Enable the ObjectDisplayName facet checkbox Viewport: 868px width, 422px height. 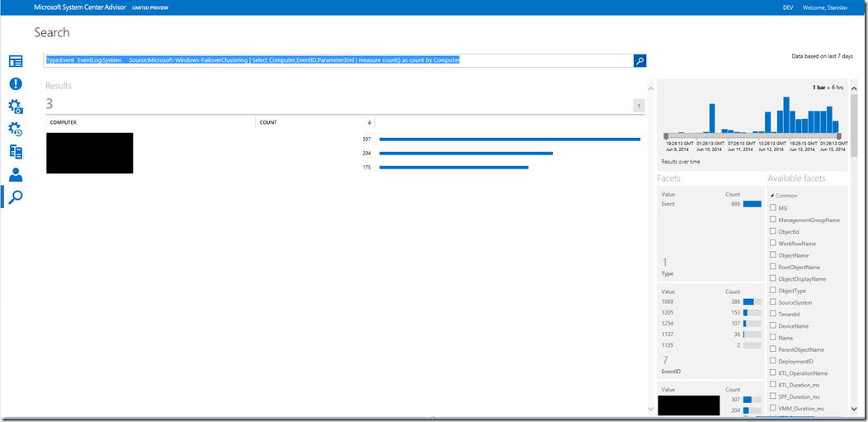point(772,279)
